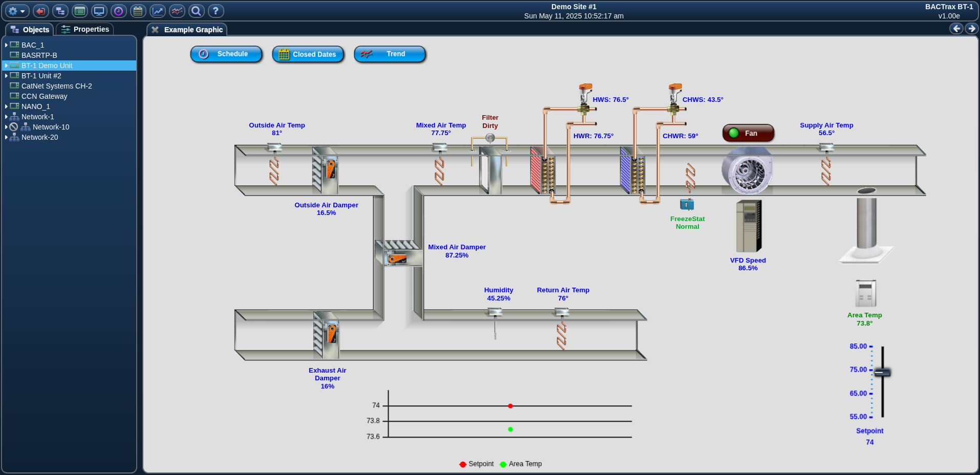Viewport: 980px width, 475px height.
Task: Switch to the Objects tab
Action: [x=30, y=29]
